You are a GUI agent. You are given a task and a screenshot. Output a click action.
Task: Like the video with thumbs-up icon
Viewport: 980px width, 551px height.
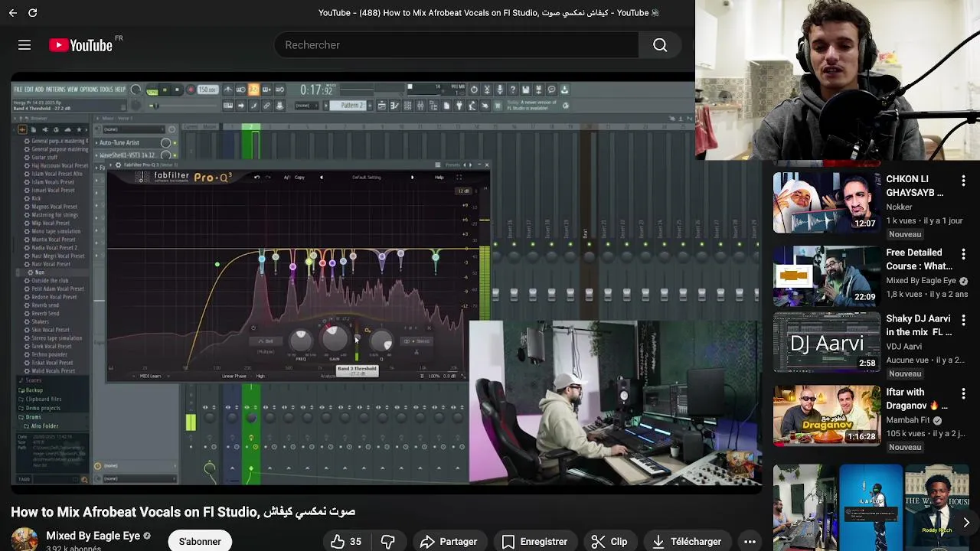coord(338,541)
